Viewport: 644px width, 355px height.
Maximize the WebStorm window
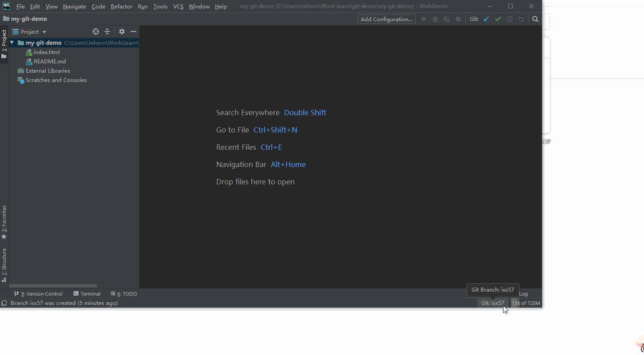click(511, 6)
